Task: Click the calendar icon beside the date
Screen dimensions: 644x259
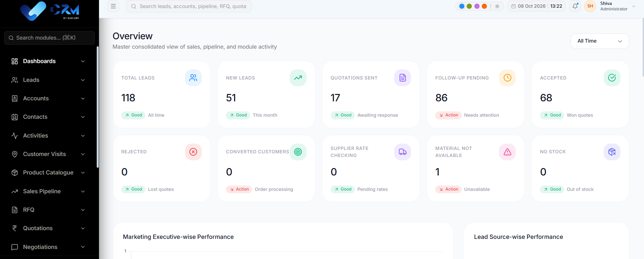Action: (513, 6)
